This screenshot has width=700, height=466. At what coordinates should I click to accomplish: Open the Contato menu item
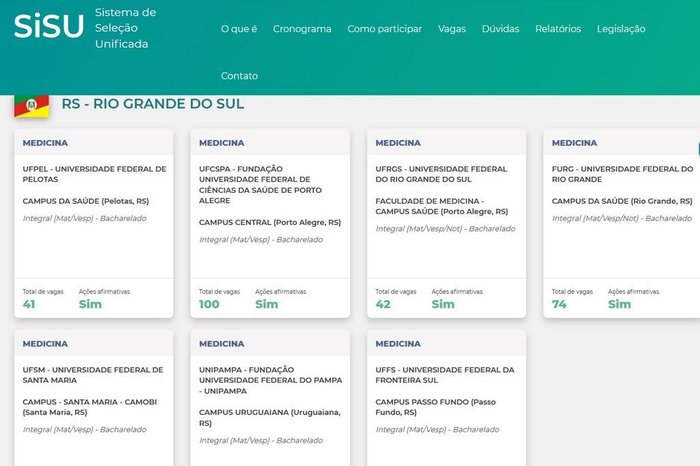239,76
